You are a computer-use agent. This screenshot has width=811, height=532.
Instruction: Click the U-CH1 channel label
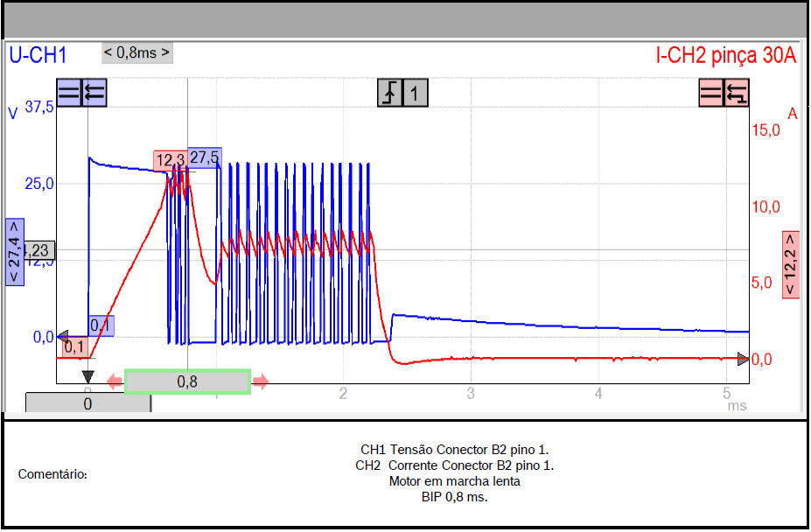(x=38, y=55)
